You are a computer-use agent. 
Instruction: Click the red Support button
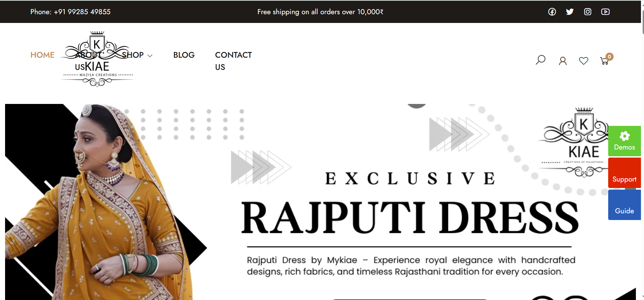pyautogui.click(x=624, y=173)
